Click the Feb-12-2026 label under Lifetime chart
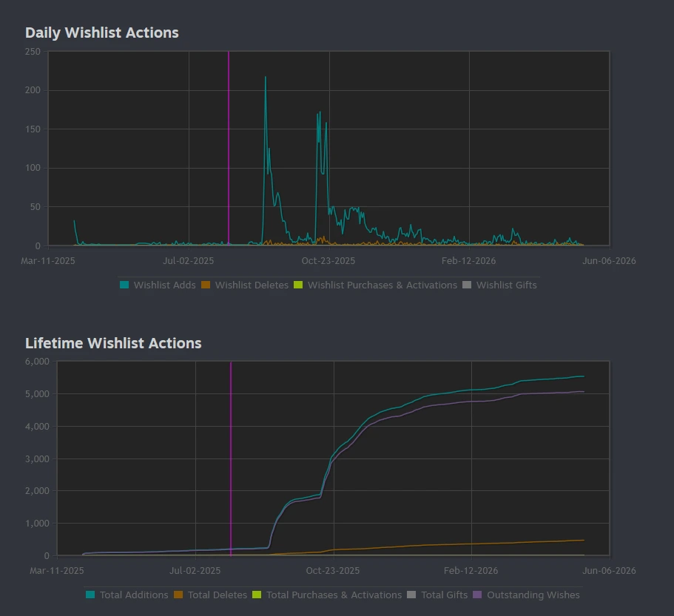This screenshot has height=616, width=674. click(x=471, y=570)
